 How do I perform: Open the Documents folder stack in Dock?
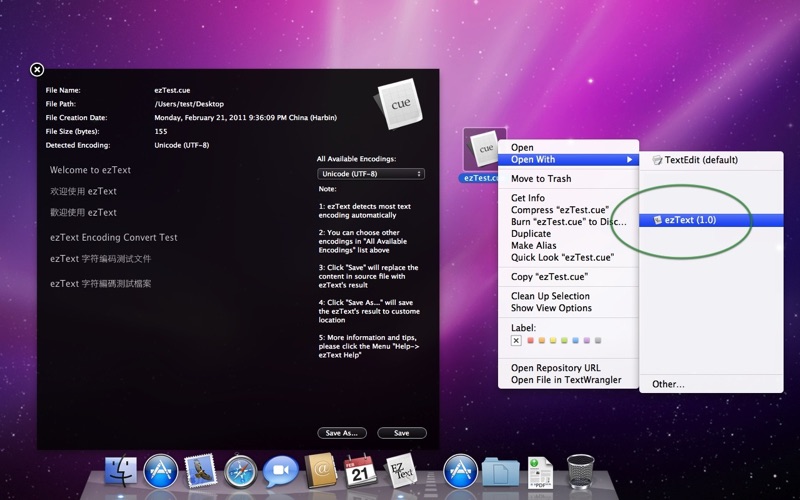(x=501, y=471)
